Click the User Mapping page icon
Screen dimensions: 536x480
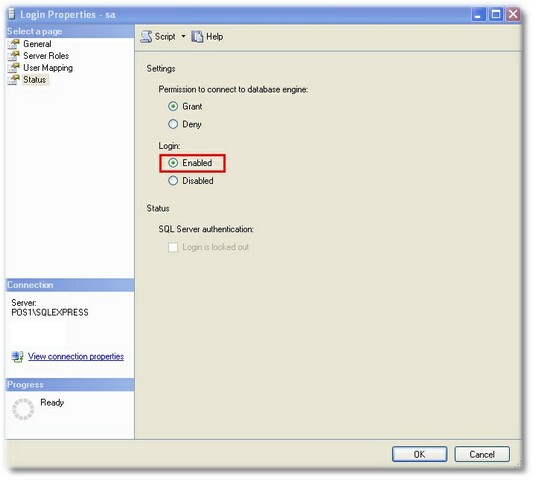14,68
